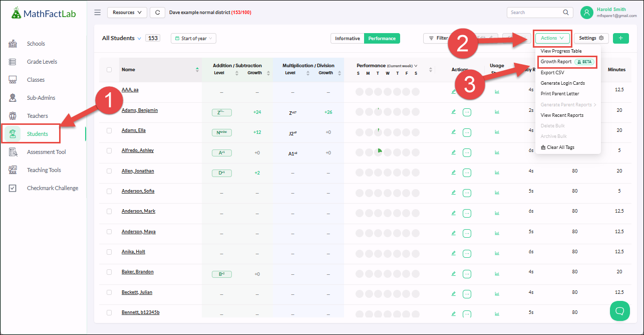Select Growth Report BETA menu entry
Image resolution: width=644 pixels, height=335 pixels.
point(567,62)
